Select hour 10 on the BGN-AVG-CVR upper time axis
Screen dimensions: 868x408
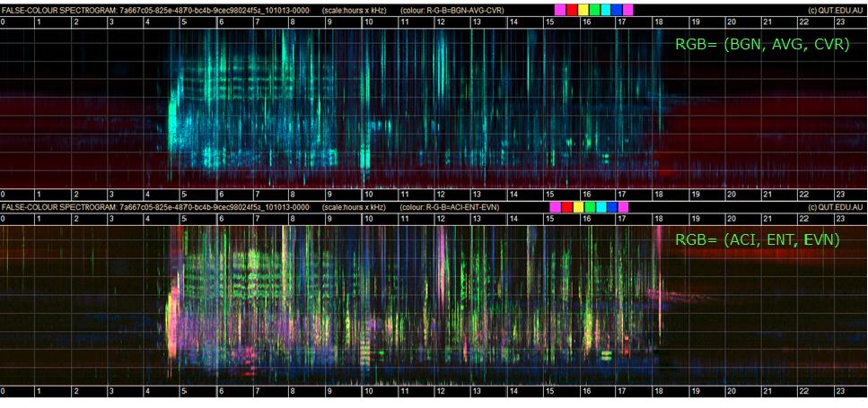tap(367, 22)
